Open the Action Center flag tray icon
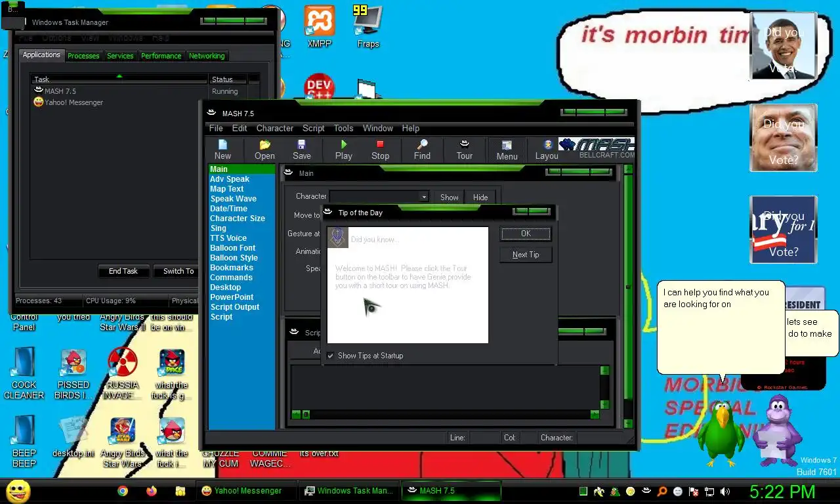 [x=694, y=491]
